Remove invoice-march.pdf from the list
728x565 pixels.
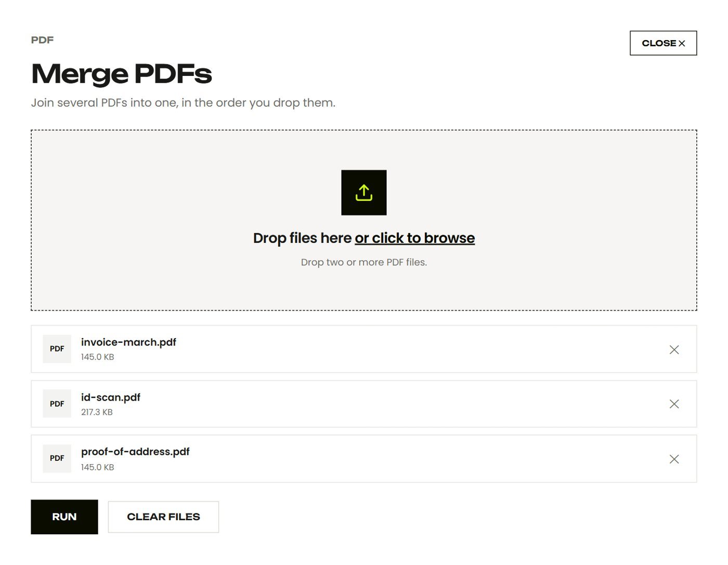674,350
